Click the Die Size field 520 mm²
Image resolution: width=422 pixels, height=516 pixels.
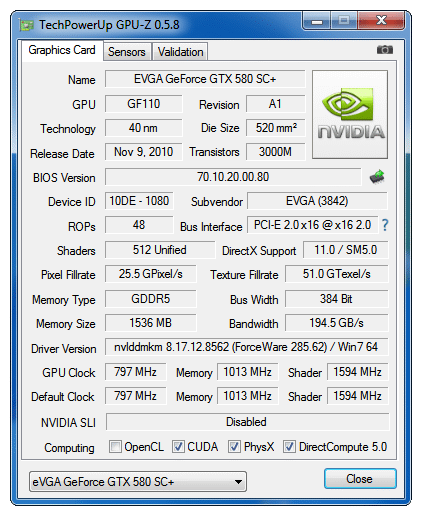pyautogui.click(x=275, y=128)
